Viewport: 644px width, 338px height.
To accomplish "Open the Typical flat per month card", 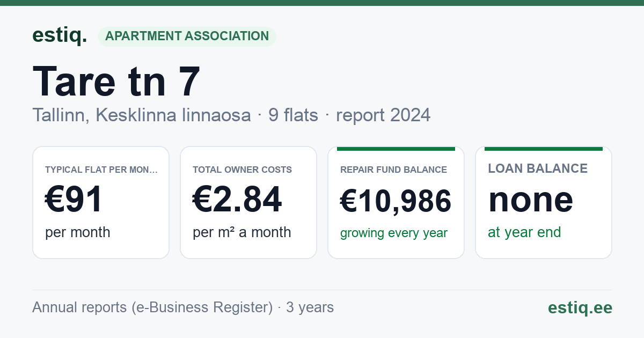I will (x=101, y=202).
